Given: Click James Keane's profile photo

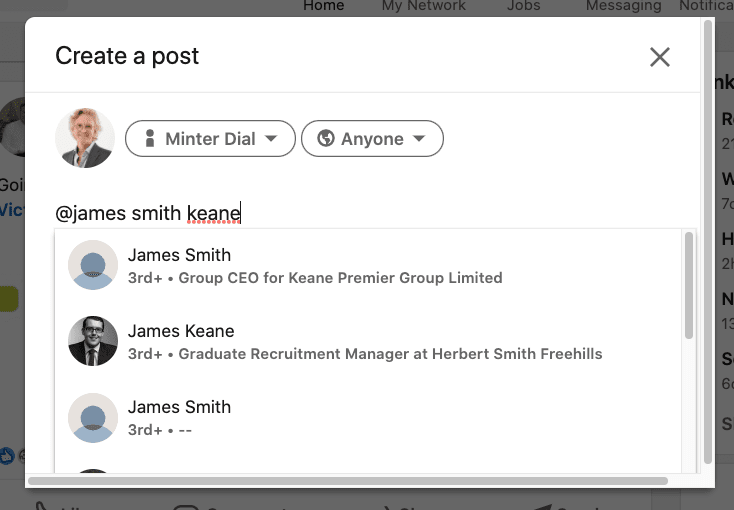Looking at the screenshot, I should (93, 341).
